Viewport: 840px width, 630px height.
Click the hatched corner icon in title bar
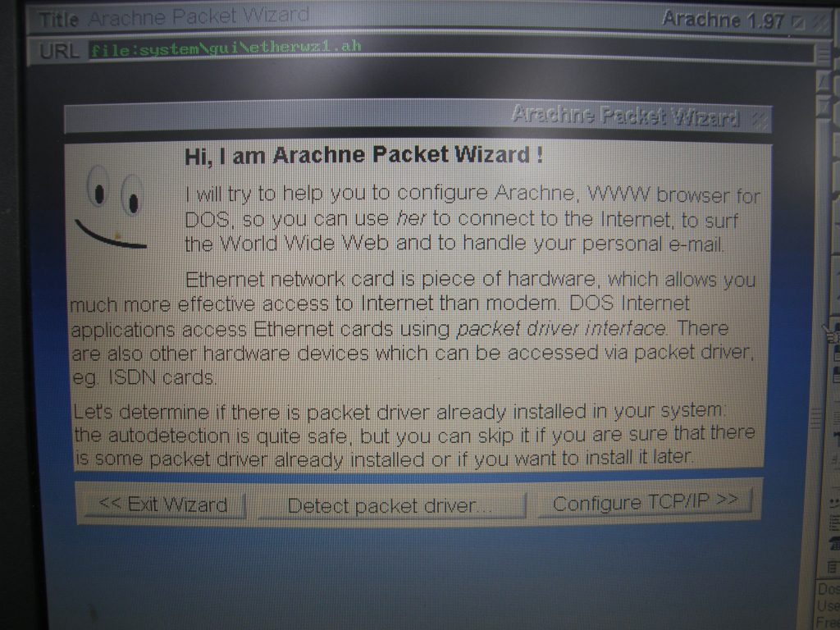819,22
